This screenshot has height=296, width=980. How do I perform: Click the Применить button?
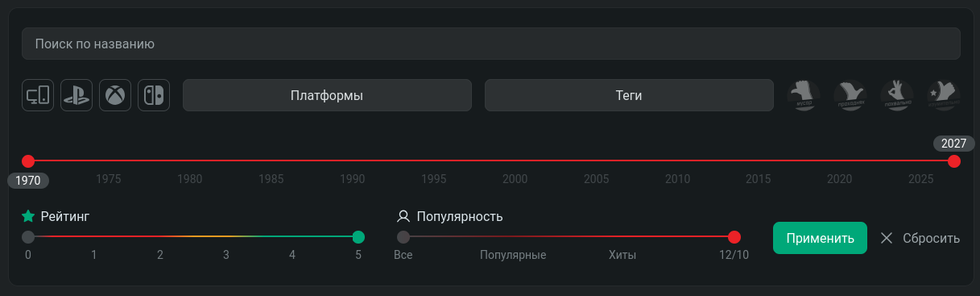click(x=820, y=238)
